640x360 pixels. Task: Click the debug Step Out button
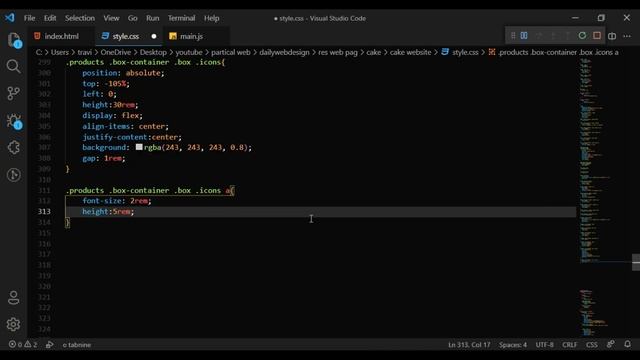tap(568, 36)
